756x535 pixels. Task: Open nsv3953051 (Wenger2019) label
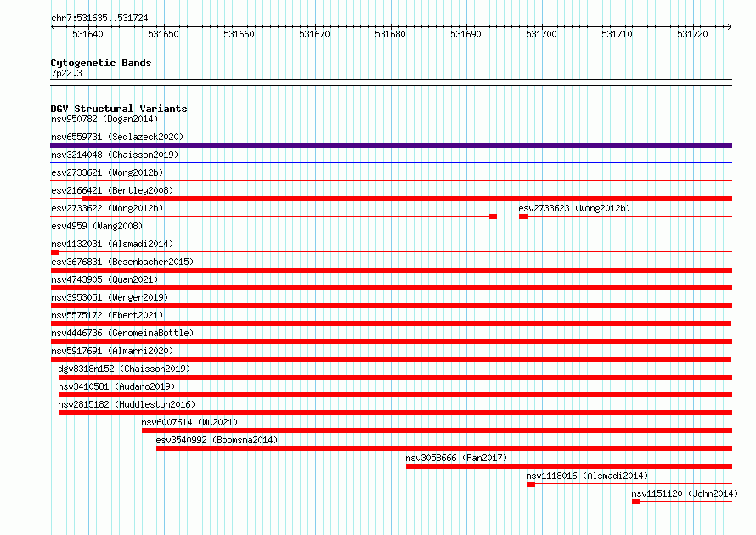point(110,297)
